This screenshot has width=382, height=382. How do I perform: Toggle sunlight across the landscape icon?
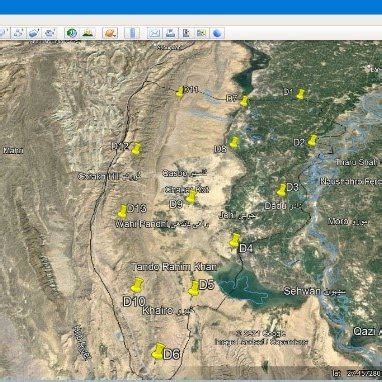point(88,33)
